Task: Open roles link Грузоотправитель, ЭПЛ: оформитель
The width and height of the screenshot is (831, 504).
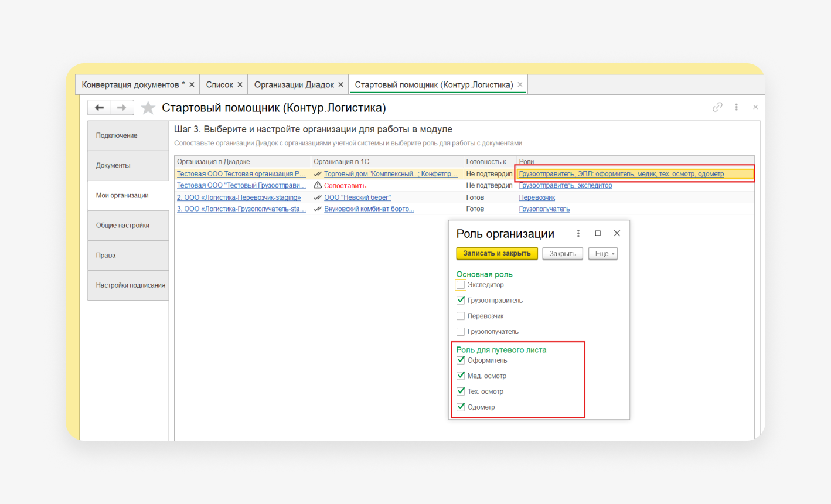Action: coord(621,174)
